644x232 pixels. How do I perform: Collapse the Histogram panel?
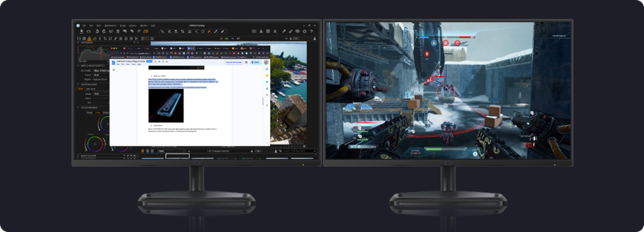click(x=78, y=43)
